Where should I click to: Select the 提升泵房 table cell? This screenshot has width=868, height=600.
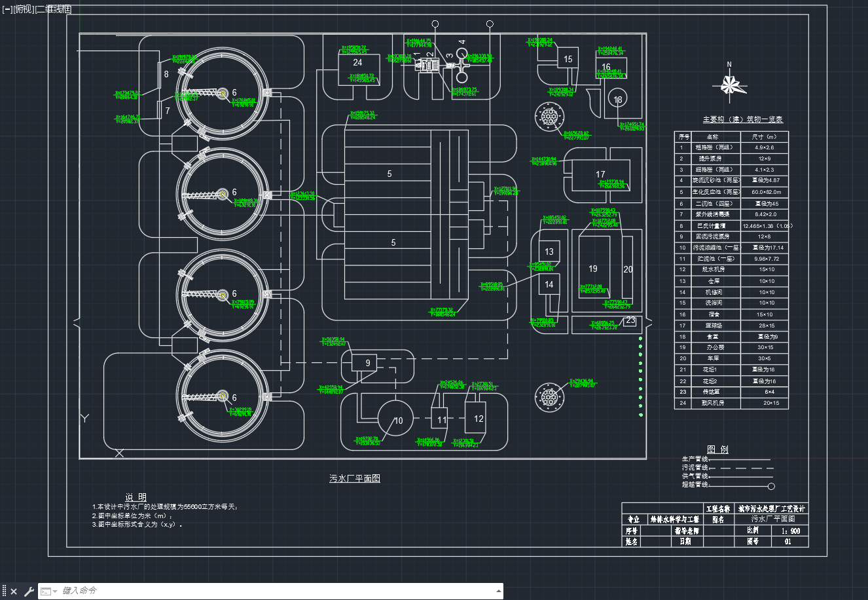(x=715, y=159)
